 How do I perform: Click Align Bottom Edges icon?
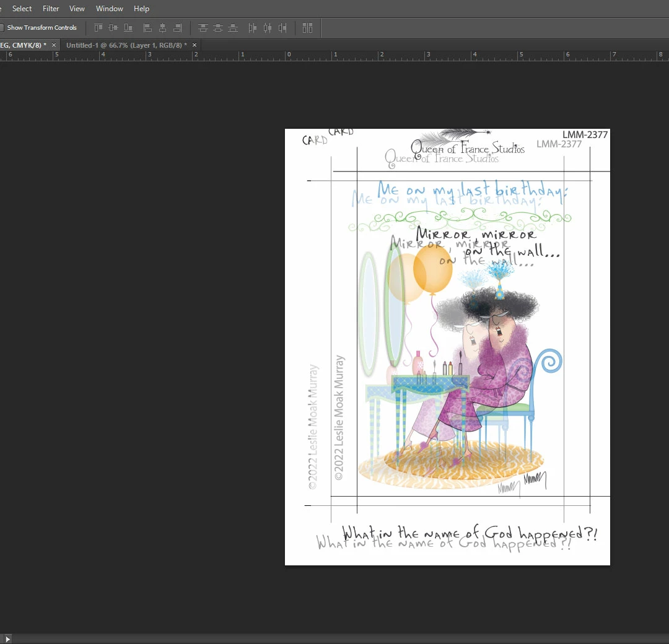(128, 28)
